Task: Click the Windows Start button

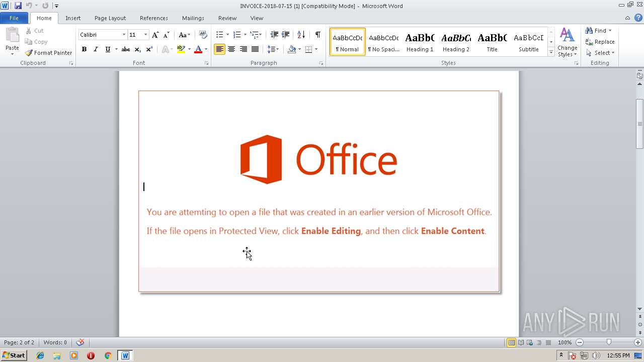Action: click(x=14, y=355)
